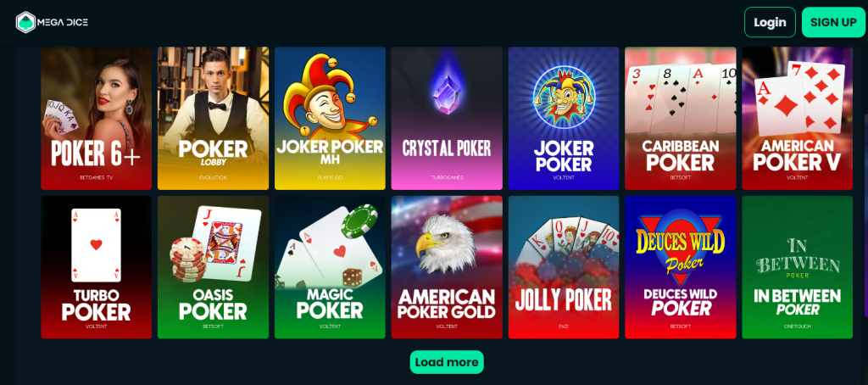The width and height of the screenshot is (868, 385).
Task: Select the Joker Poker MH jester tile
Action: click(330, 118)
